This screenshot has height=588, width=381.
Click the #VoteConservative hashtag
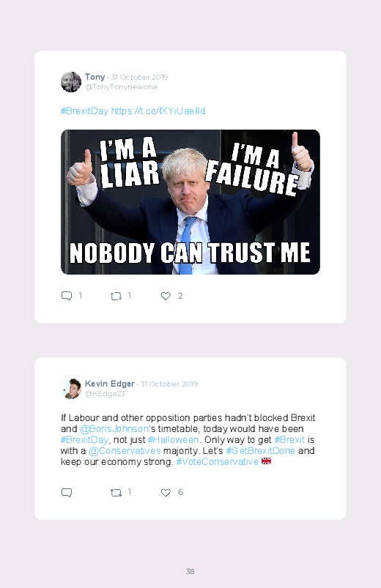[218, 461]
